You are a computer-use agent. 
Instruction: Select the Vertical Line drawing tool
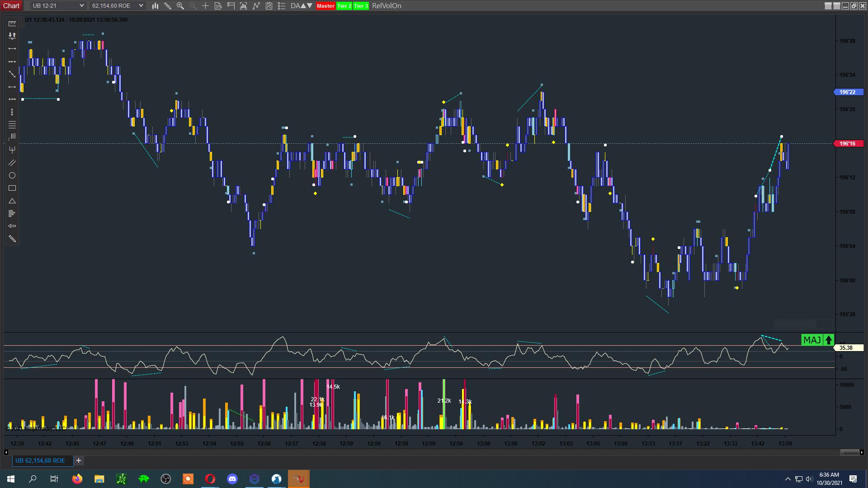[x=12, y=112]
